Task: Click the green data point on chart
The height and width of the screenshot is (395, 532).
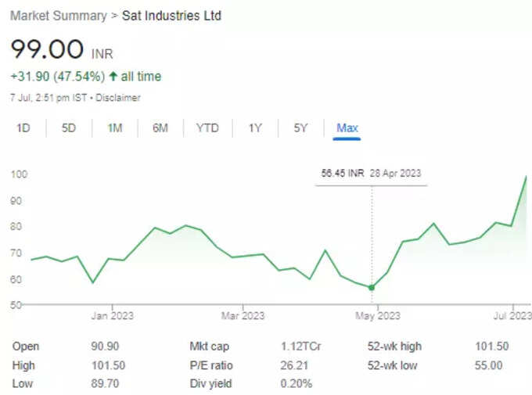Action: [x=372, y=287]
